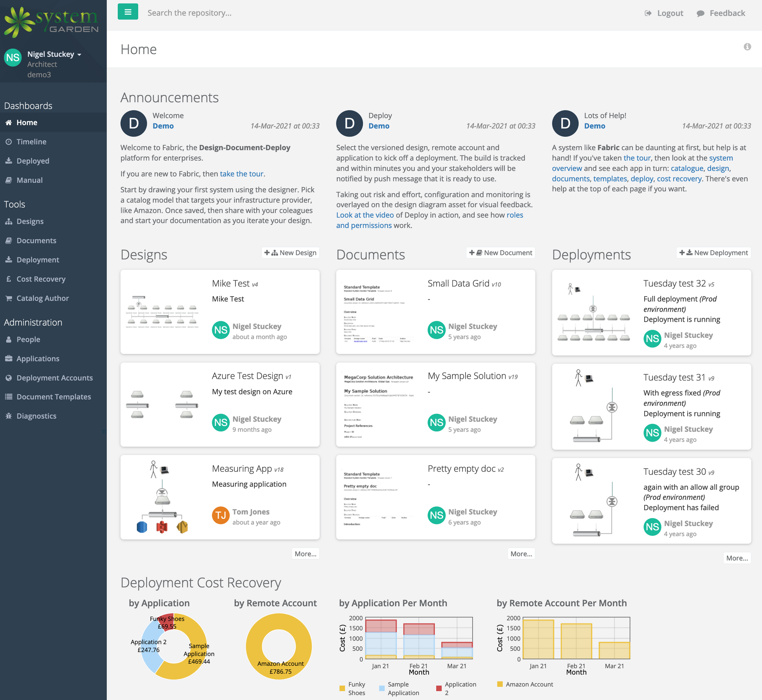Click the Cost Recovery pound icon
Image resolution: width=762 pixels, height=700 pixels.
click(8, 279)
